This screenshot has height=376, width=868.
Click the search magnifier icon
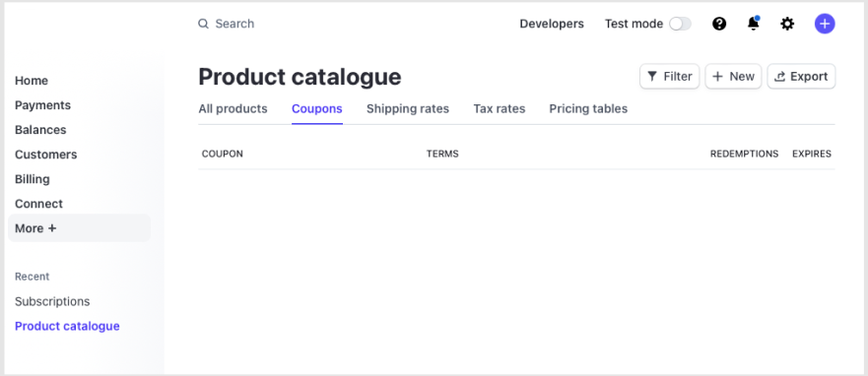pos(203,24)
